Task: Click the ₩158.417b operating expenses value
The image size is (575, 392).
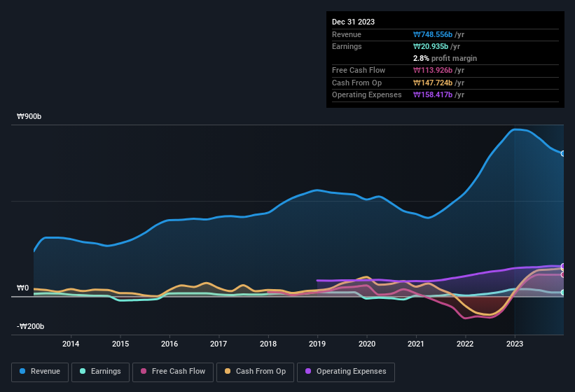Action: (x=433, y=95)
